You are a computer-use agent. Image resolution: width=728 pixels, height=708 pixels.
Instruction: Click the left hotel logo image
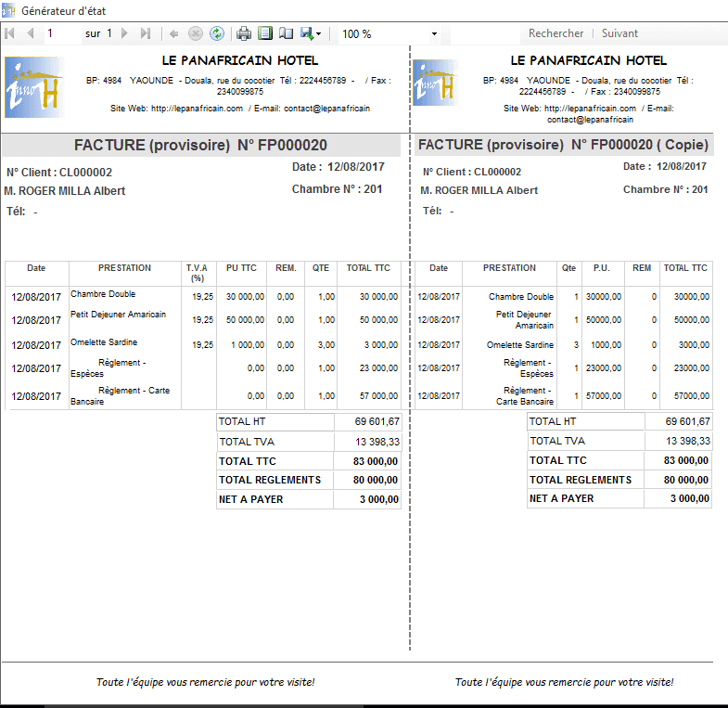click(x=33, y=87)
